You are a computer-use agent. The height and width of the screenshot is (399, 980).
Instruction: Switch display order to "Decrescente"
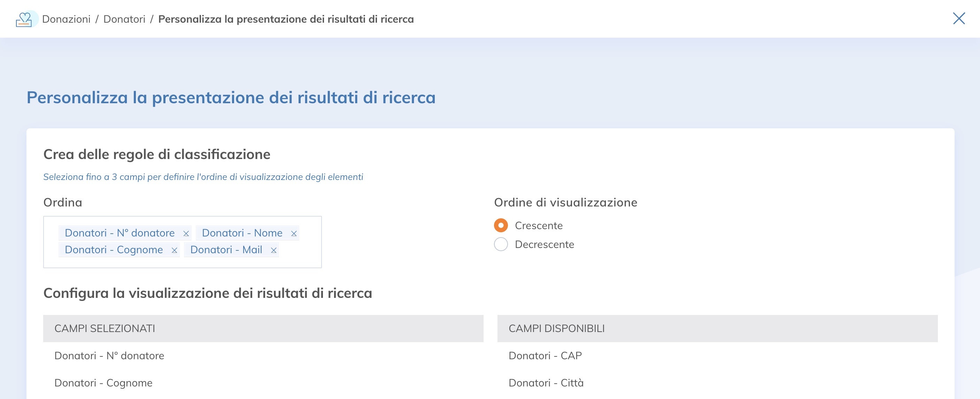[501, 244]
